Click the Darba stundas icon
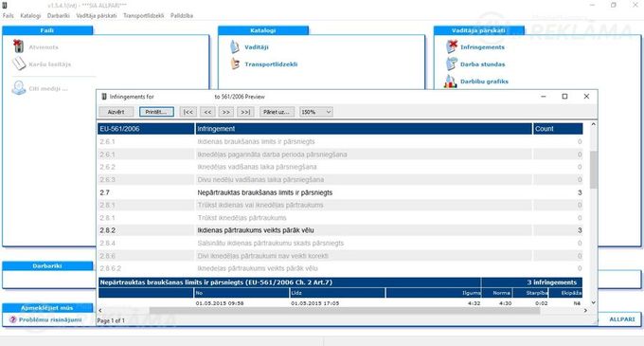Screen dimensions: 644x346 click(x=452, y=64)
